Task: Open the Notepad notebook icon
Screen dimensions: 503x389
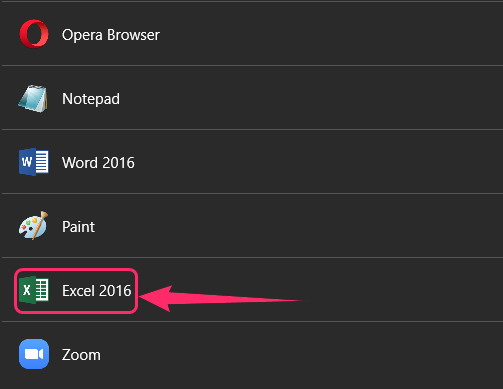Action: 33,99
